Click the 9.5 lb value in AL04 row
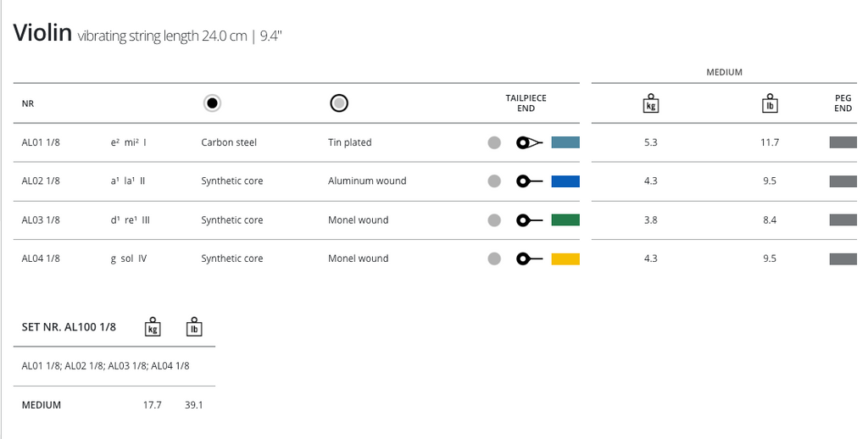This screenshot has height=439, width=868. click(770, 258)
